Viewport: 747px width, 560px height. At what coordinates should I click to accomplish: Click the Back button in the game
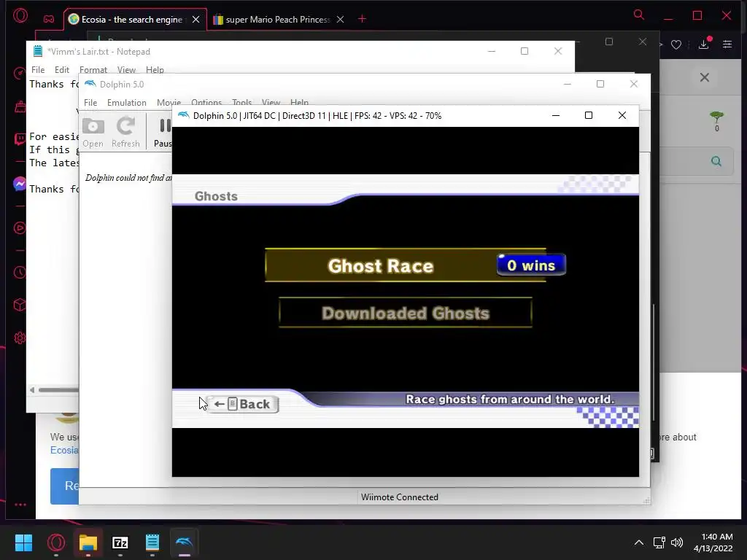243,404
